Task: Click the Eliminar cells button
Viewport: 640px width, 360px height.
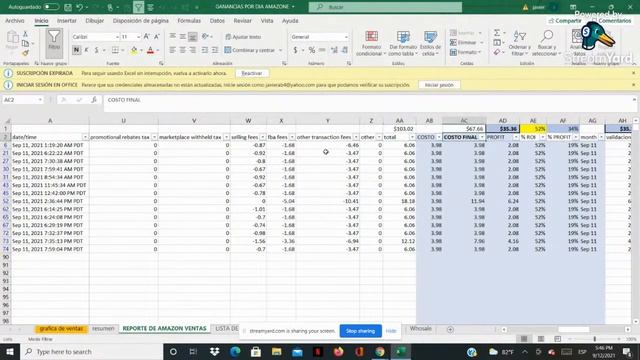Action: coord(464,42)
